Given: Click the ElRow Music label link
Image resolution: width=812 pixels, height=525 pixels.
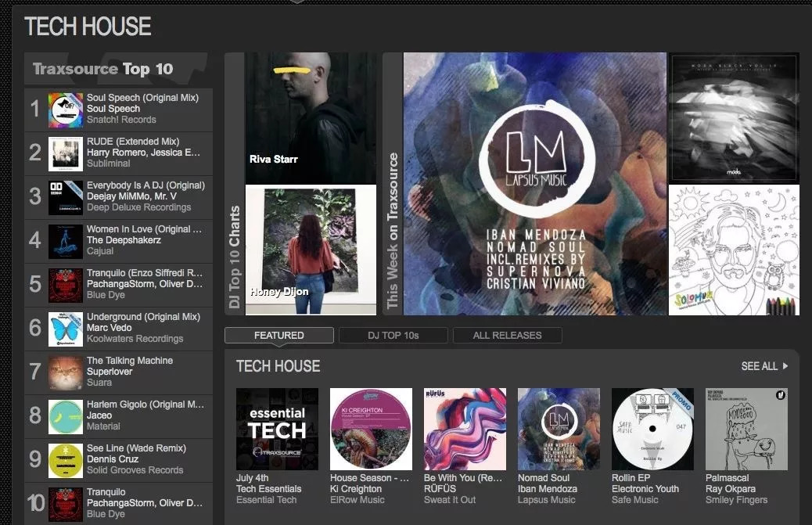Looking at the screenshot, I should (x=357, y=500).
